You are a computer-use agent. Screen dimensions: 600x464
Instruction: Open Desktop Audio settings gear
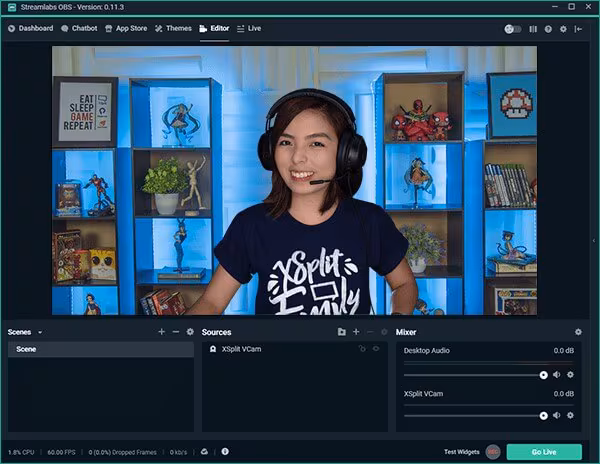pos(570,374)
